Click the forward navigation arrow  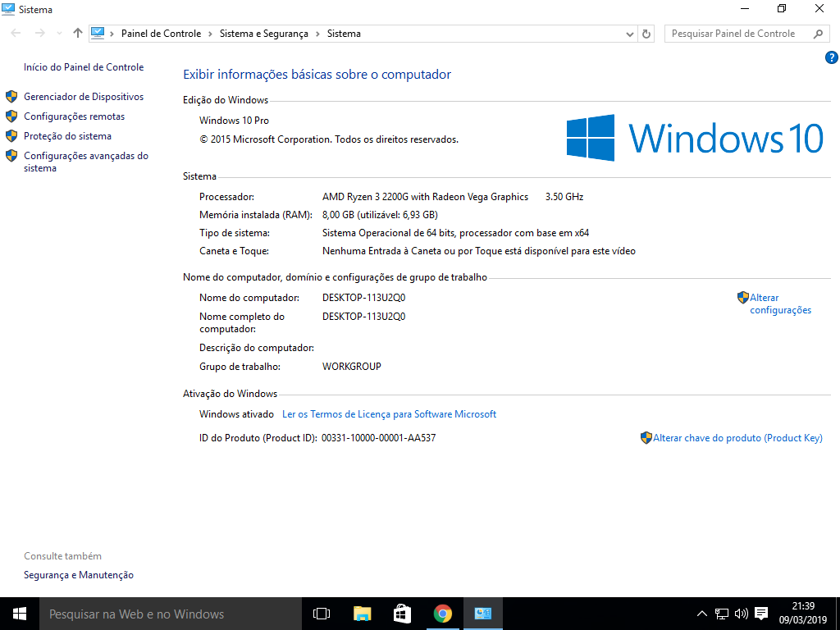coord(39,33)
